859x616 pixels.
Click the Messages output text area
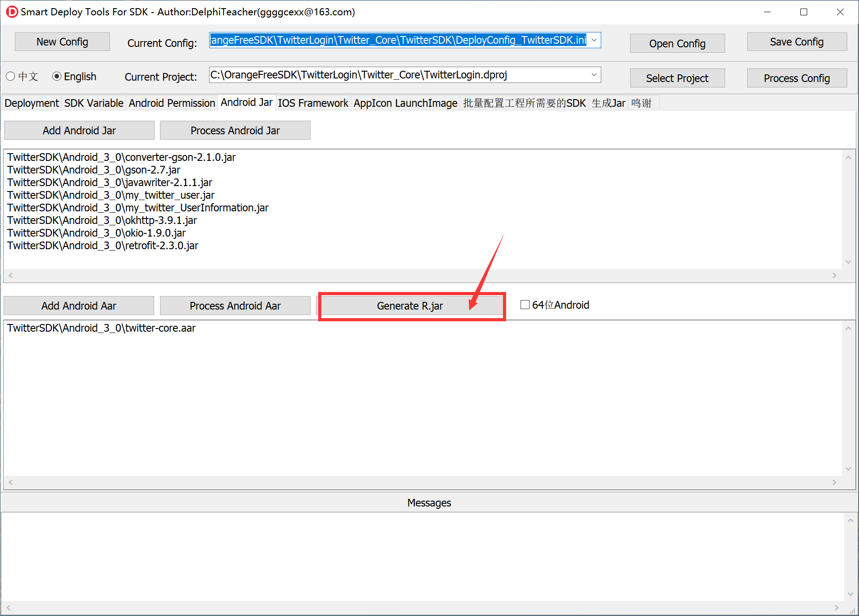[423, 557]
